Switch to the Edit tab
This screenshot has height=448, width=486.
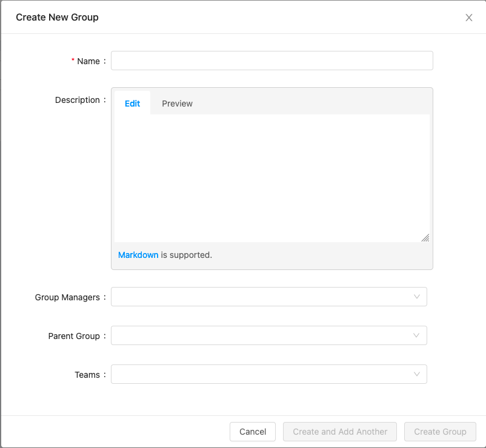132,104
